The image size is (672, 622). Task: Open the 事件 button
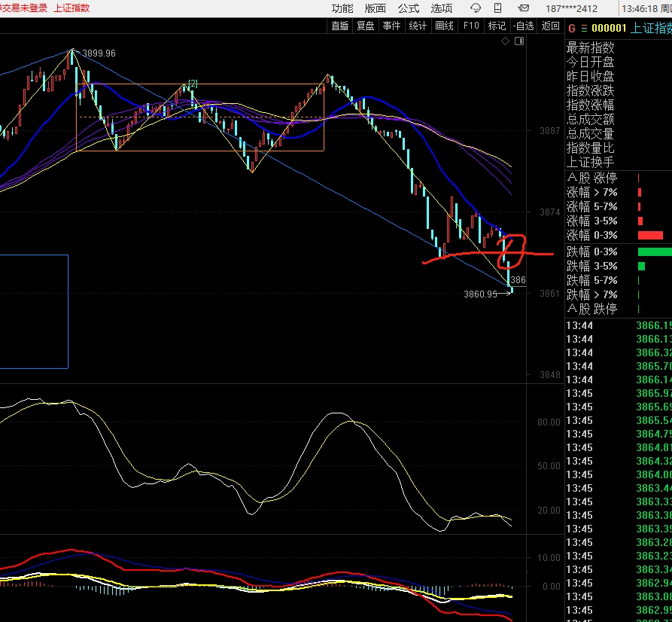392,26
